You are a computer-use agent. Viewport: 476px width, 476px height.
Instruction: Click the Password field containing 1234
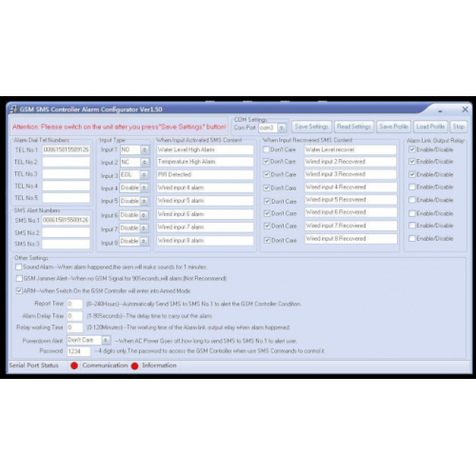[x=79, y=351]
